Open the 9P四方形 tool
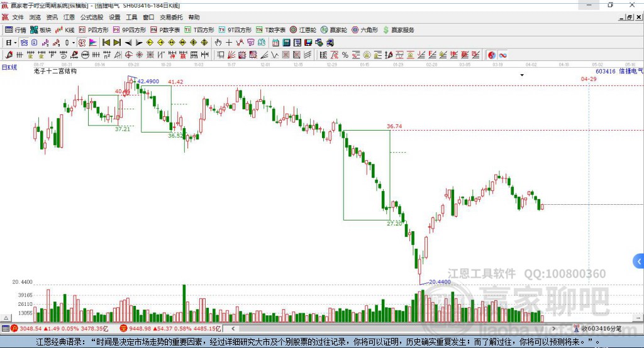The image size is (644, 348). pos(130,30)
